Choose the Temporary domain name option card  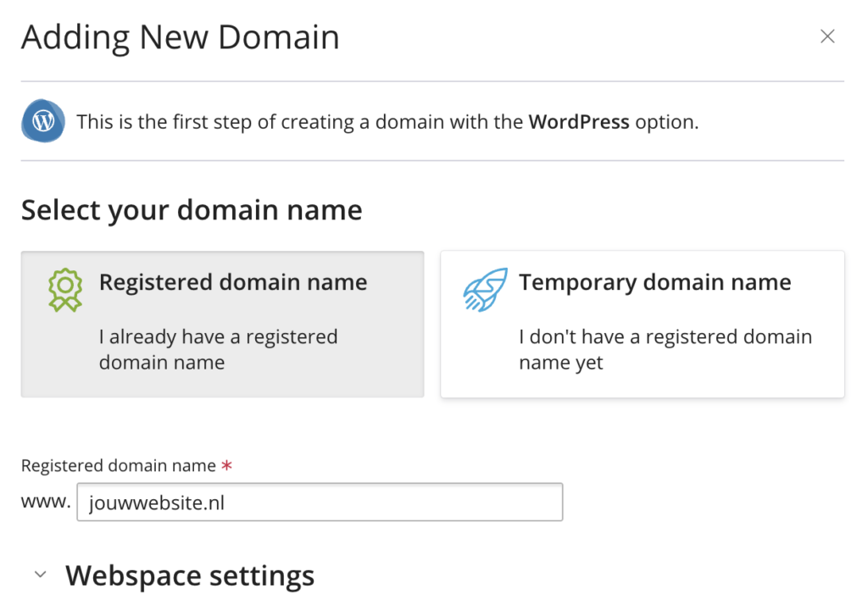[642, 324]
